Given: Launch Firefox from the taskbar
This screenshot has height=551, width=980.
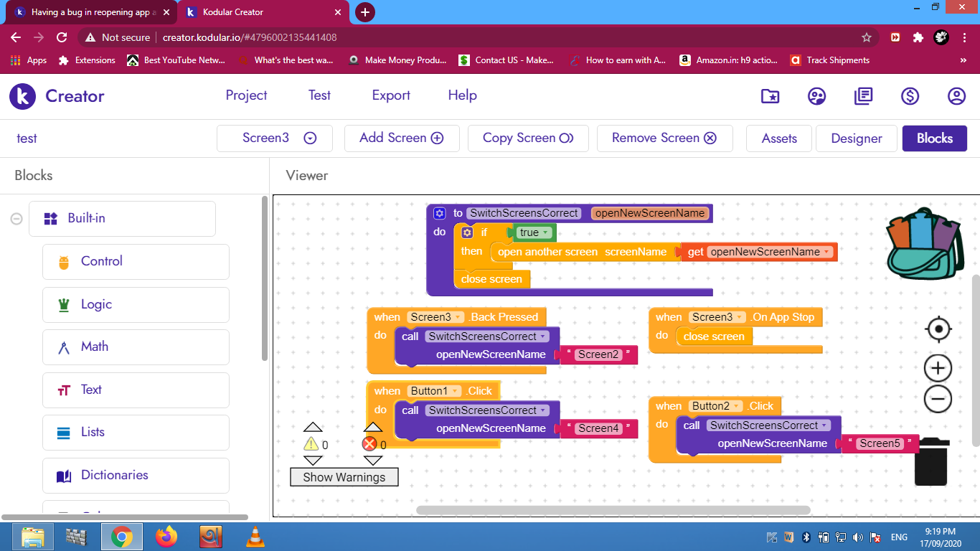Looking at the screenshot, I should 166,537.
